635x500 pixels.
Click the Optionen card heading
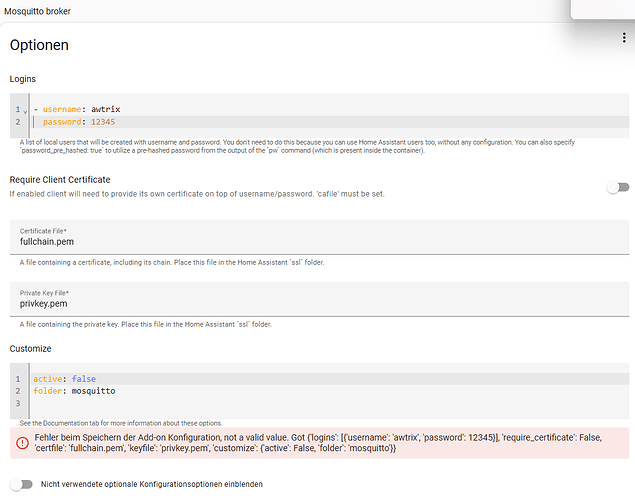click(x=39, y=45)
